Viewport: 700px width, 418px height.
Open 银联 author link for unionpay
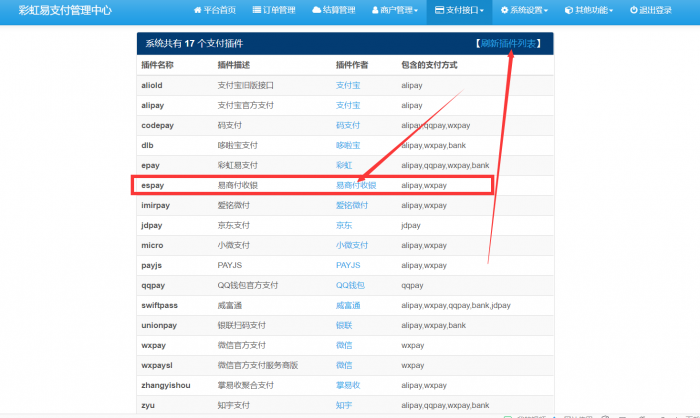pos(344,325)
